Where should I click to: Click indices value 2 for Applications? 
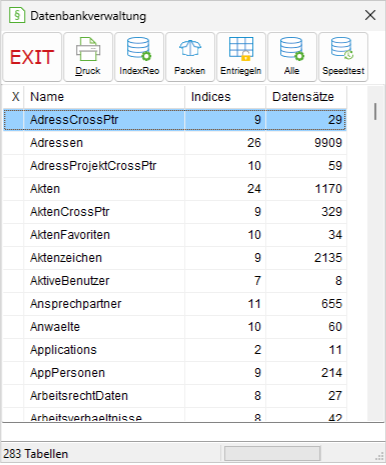pyautogui.click(x=257, y=350)
